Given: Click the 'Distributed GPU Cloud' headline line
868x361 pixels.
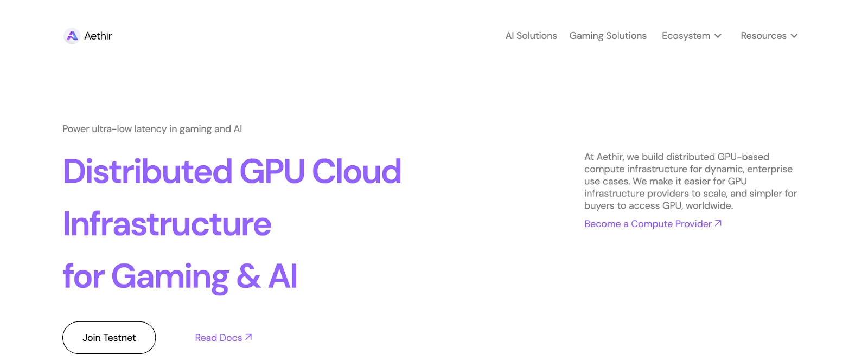Looking at the screenshot, I should click(232, 171).
